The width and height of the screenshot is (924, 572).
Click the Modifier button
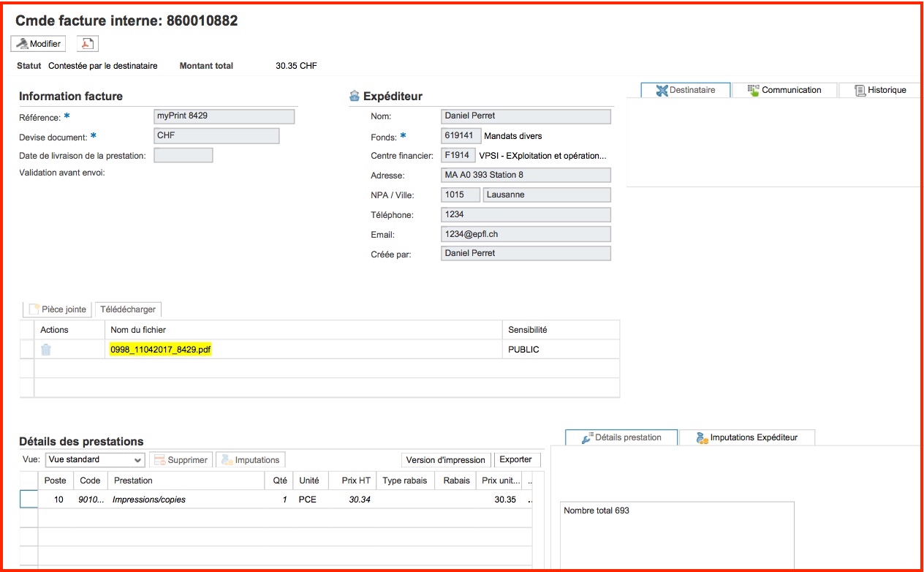[x=38, y=44]
